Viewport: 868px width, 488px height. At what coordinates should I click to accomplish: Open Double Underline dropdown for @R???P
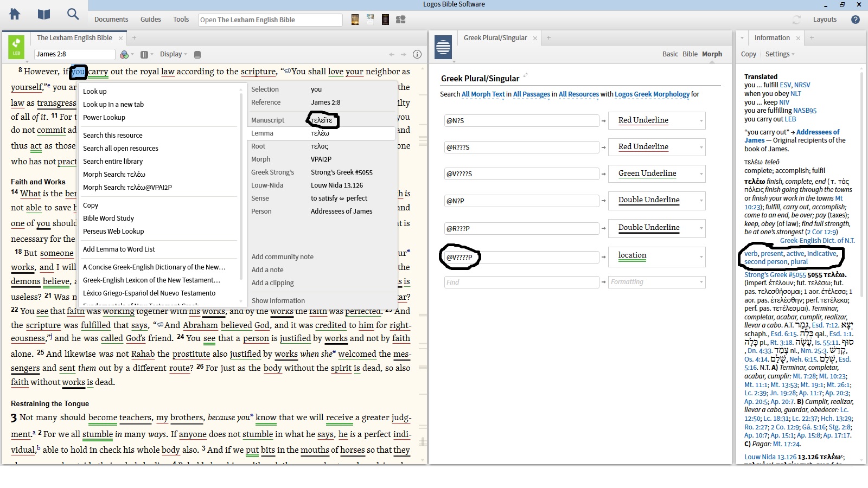point(656,228)
